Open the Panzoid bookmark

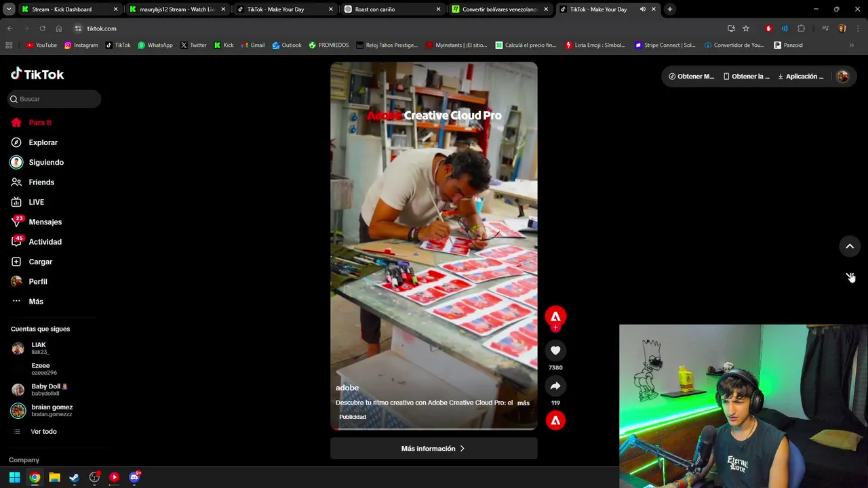tap(788, 45)
